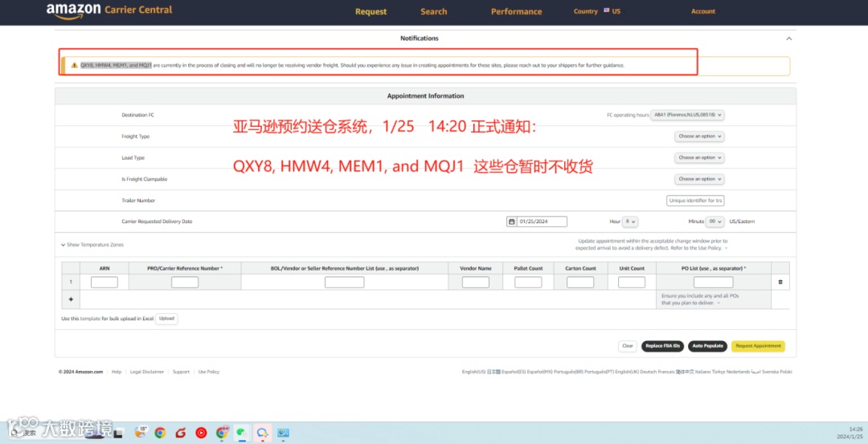The width and height of the screenshot is (868, 444).
Task: Open the template link for bulk upload
Action: tap(90, 319)
